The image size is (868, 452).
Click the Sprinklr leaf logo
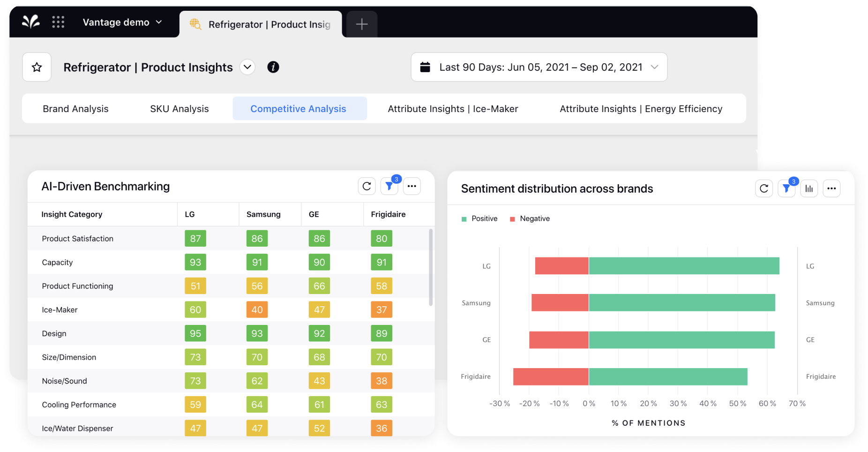point(31,22)
